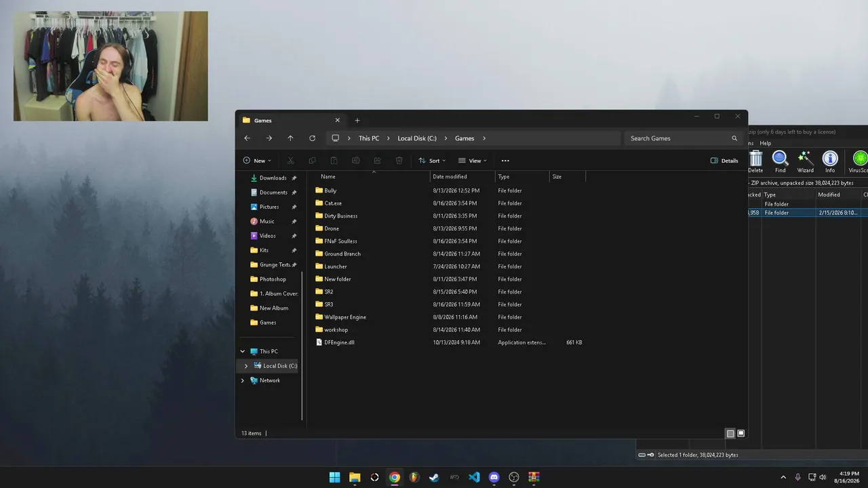868x488 pixels.
Task: Open Discord from the taskbar
Action: [x=494, y=477]
